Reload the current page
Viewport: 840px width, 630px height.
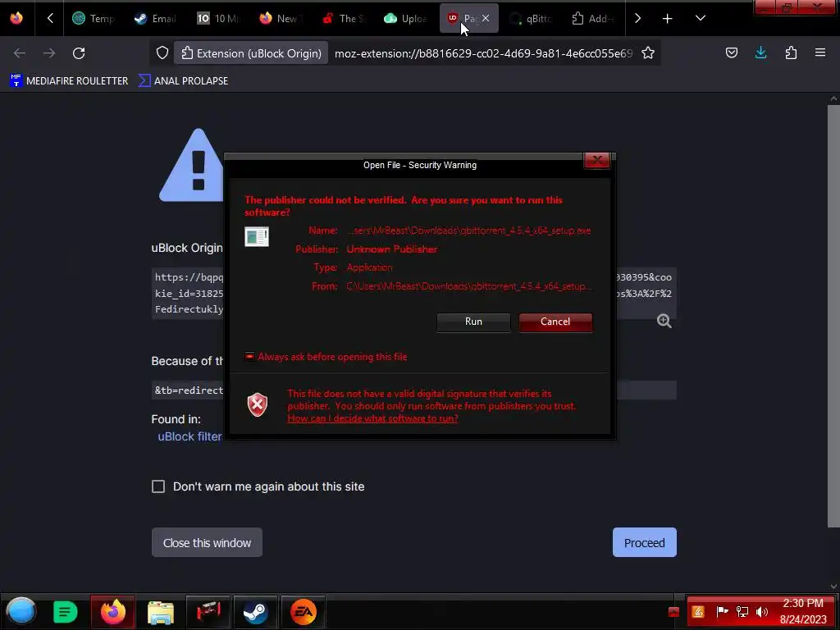click(79, 53)
